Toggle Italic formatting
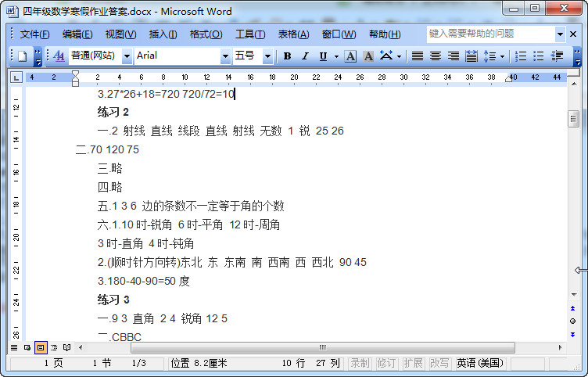 pyautogui.click(x=305, y=56)
